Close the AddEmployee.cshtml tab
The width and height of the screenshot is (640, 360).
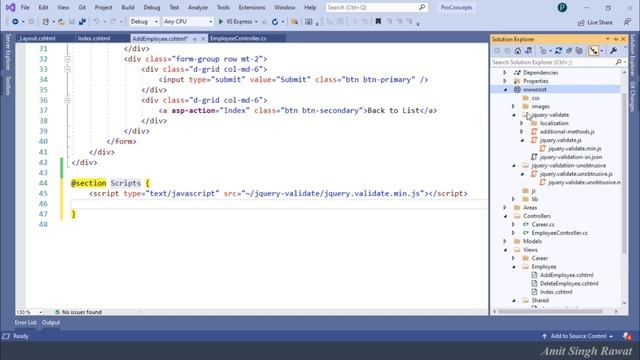203,39
